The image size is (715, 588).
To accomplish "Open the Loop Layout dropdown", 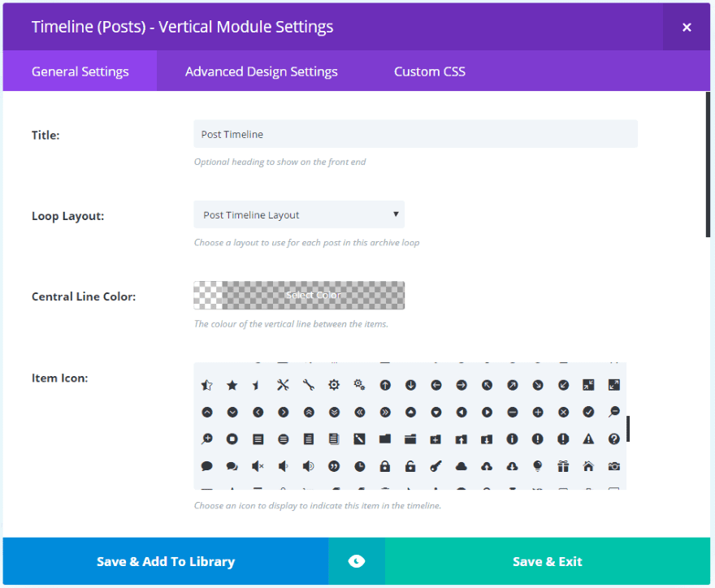I will [x=299, y=215].
